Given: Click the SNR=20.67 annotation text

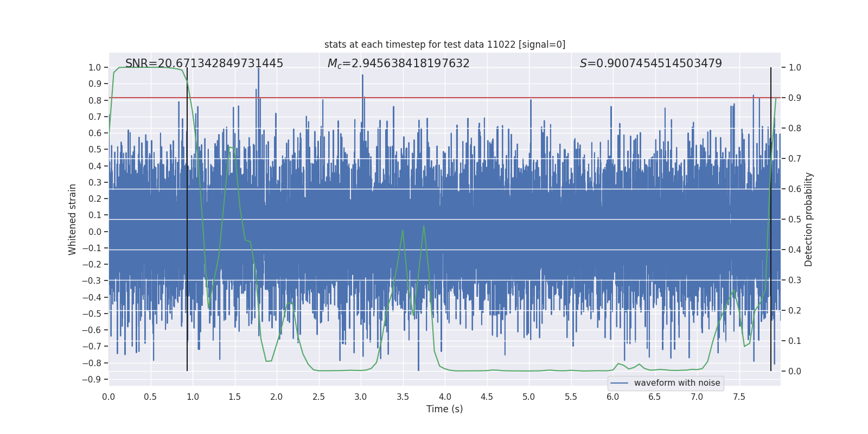Looking at the screenshot, I should click(x=204, y=63).
